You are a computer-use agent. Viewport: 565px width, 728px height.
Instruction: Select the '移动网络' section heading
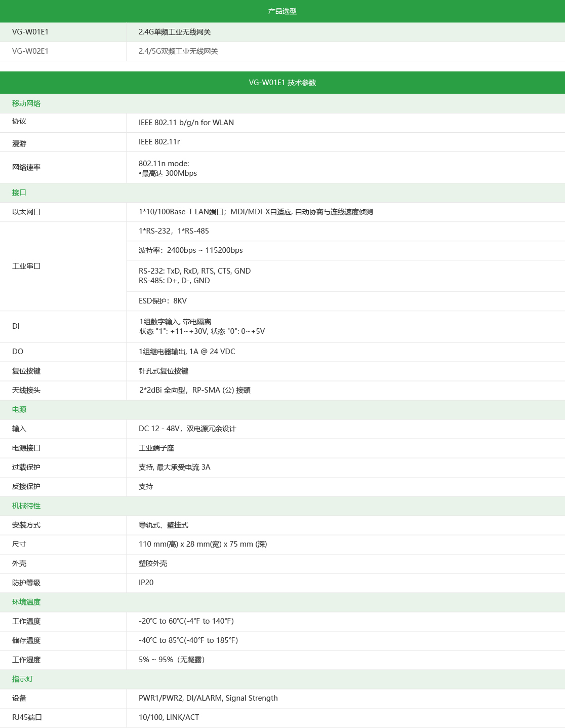point(26,103)
